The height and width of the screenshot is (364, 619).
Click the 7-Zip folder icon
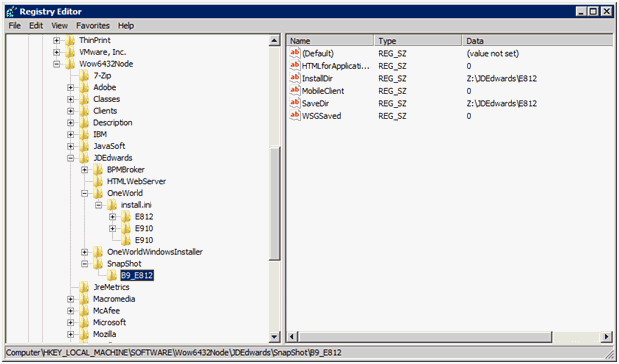[x=84, y=75]
